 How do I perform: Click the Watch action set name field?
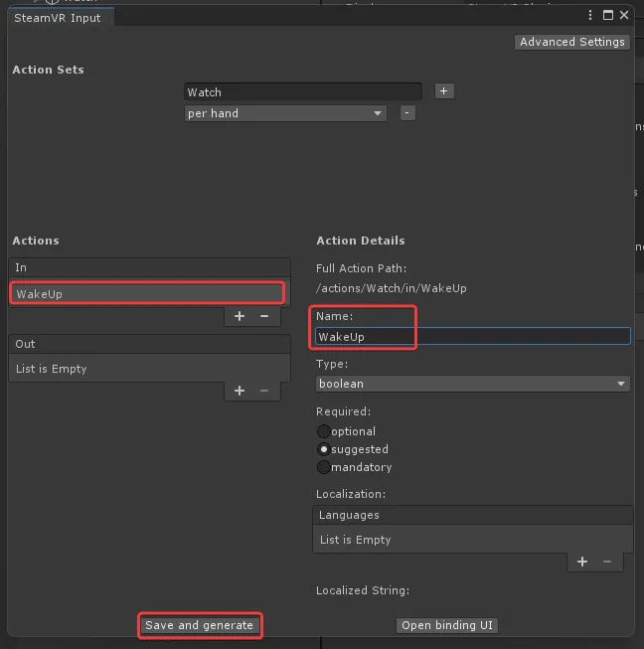[302, 92]
